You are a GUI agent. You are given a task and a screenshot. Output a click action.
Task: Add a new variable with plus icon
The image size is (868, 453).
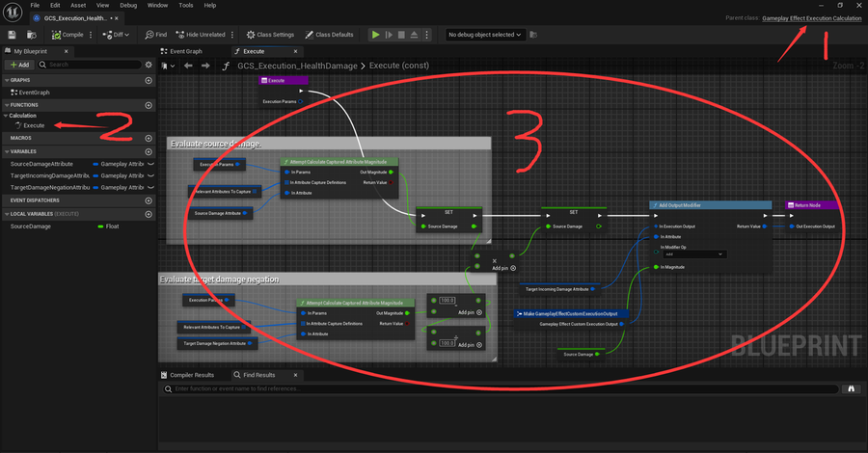[x=149, y=151]
